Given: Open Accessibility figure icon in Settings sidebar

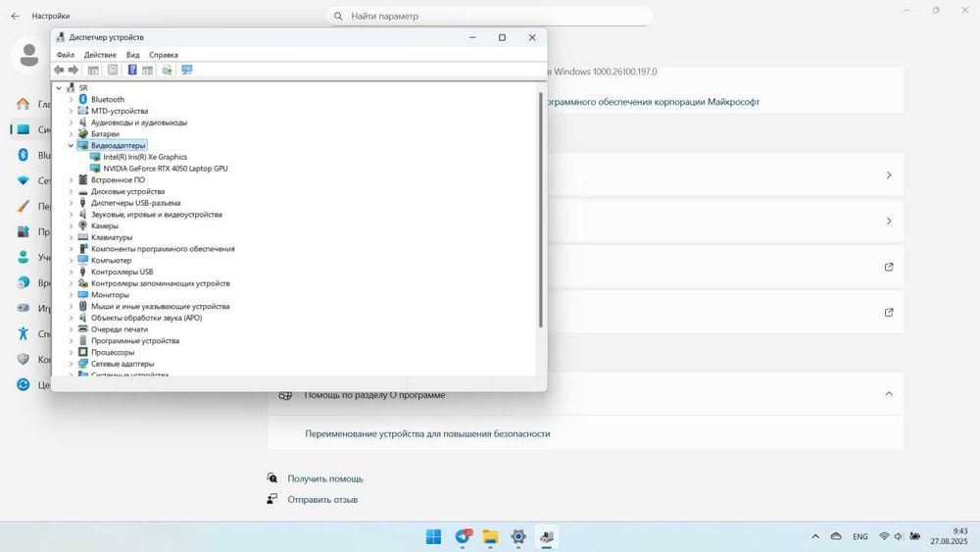Looking at the screenshot, I should tap(24, 333).
